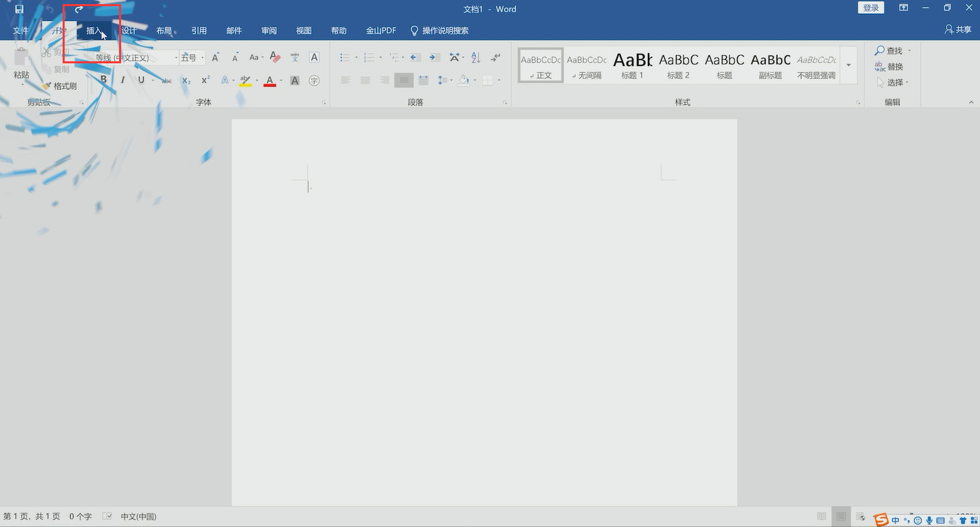
Task: Click the Sogou emoji smiley icon
Action: pos(917,521)
